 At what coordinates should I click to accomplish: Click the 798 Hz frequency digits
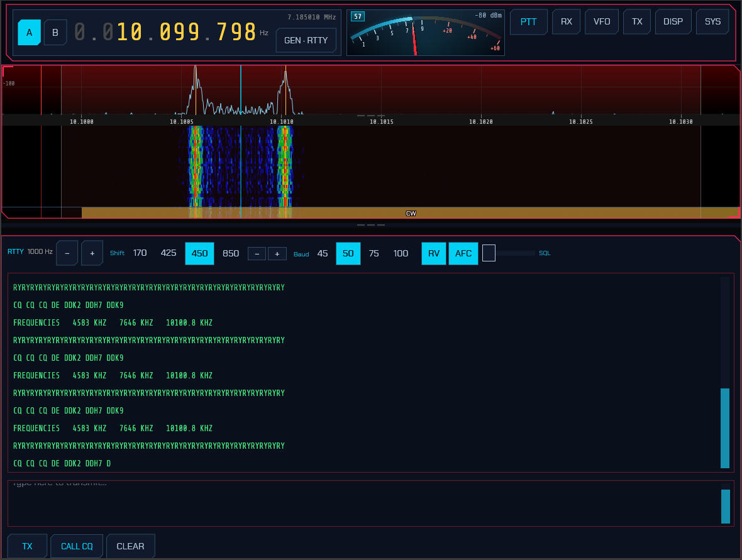coord(236,32)
